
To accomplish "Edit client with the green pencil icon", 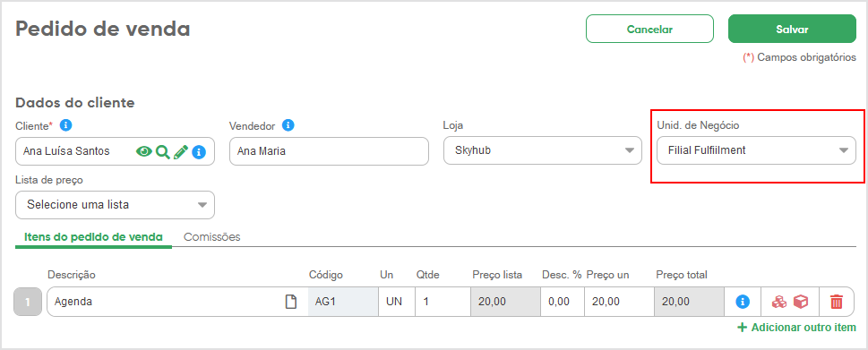I will point(181,151).
